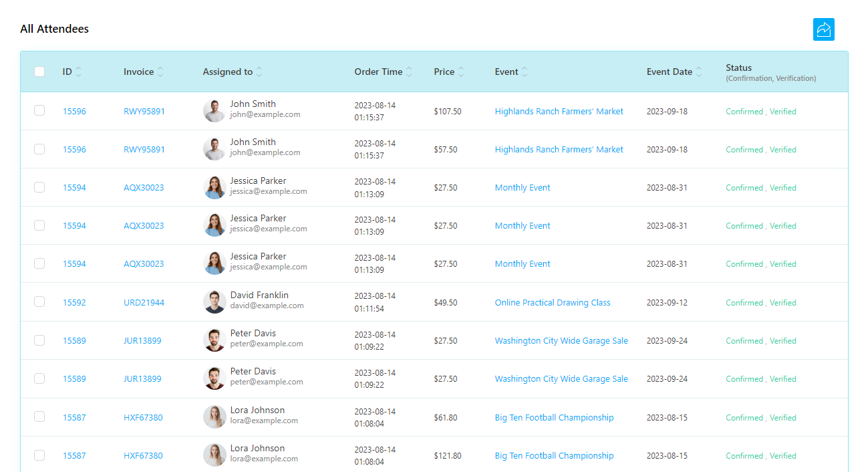Open ID 15592 link
The image size is (868, 472).
[x=74, y=303]
